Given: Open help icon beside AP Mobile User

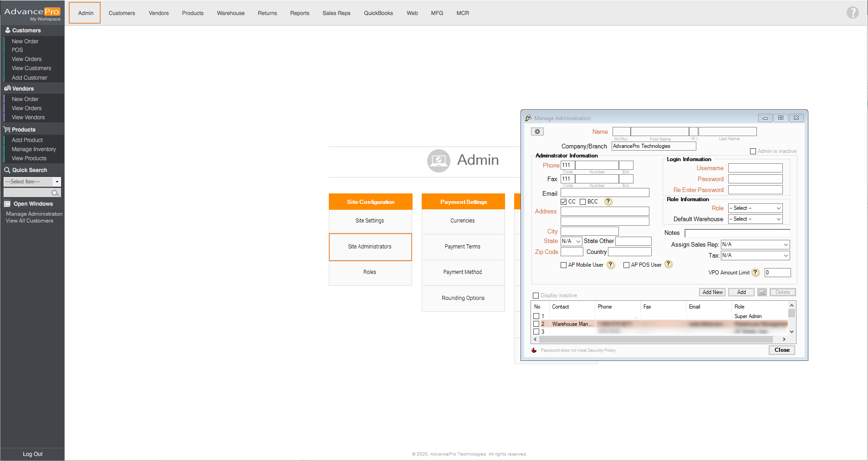Looking at the screenshot, I should (x=611, y=265).
